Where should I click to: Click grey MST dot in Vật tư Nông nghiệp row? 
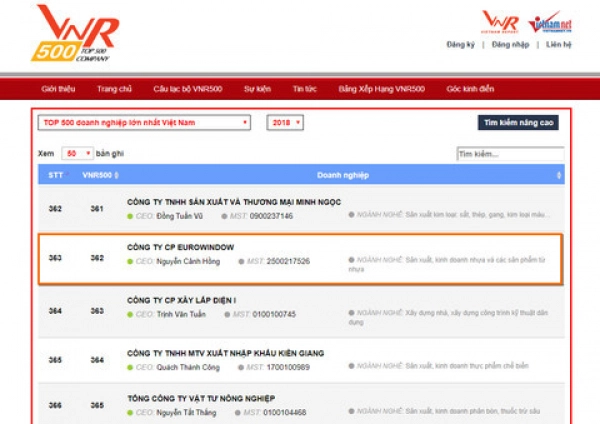pyautogui.click(x=238, y=413)
